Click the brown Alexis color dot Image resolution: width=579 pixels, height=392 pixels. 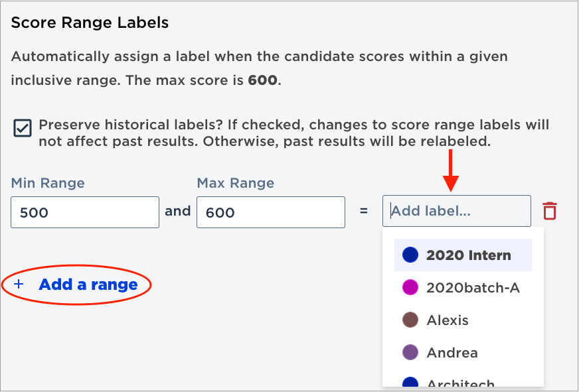pyautogui.click(x=410, y=320)
